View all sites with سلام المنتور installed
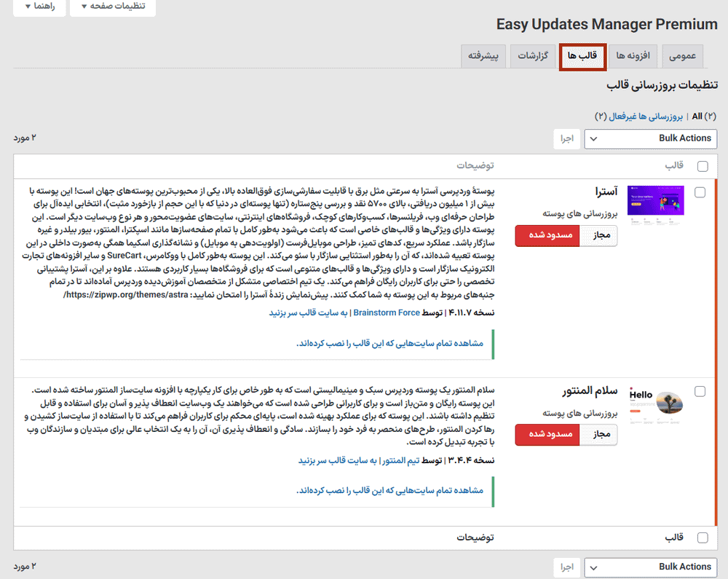 point(390,491)
